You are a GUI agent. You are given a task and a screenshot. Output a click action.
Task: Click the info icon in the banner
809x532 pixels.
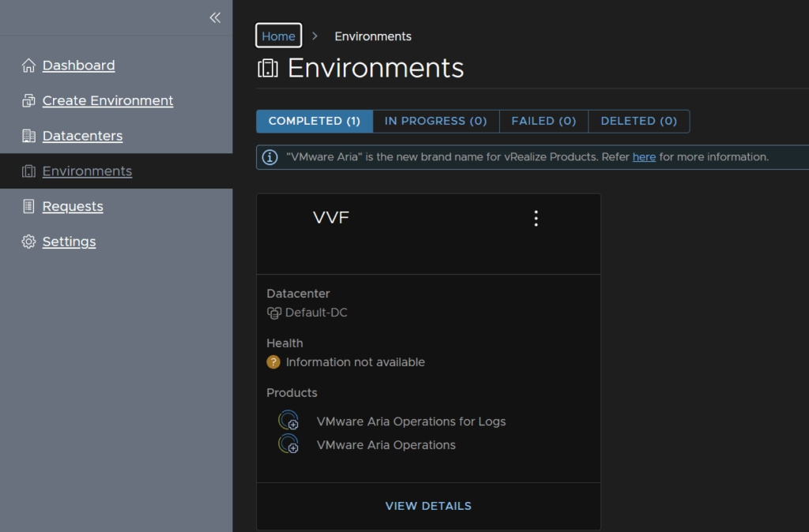270,157
